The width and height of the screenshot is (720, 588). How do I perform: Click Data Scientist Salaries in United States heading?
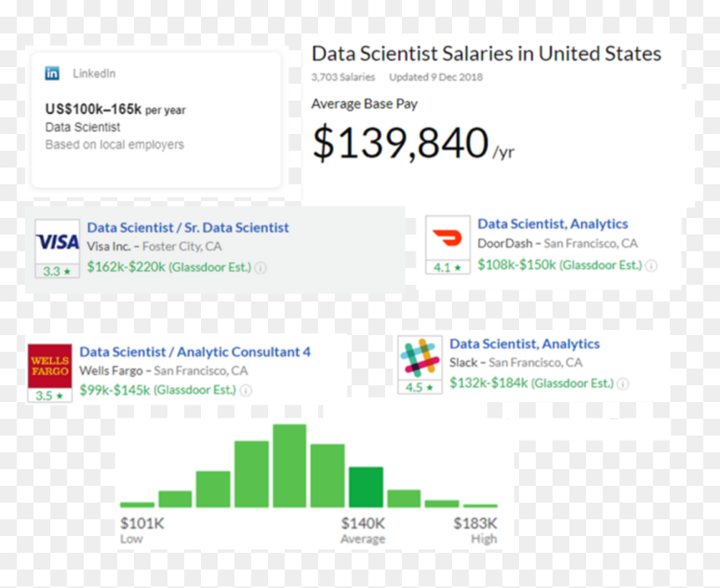(x=486, y=54)
